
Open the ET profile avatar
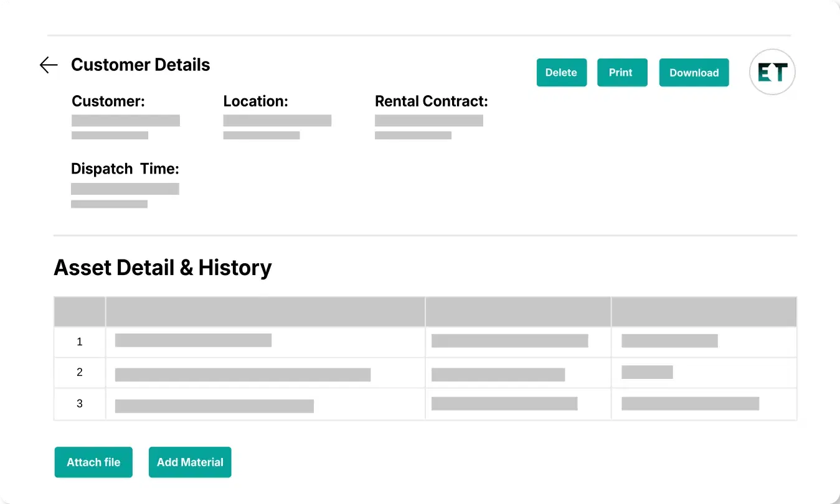tap(772, 72)
